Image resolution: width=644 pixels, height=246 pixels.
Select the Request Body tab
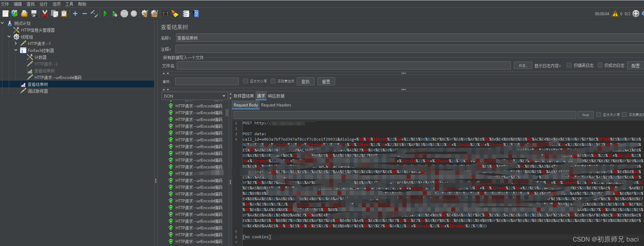tap(246, 105)
